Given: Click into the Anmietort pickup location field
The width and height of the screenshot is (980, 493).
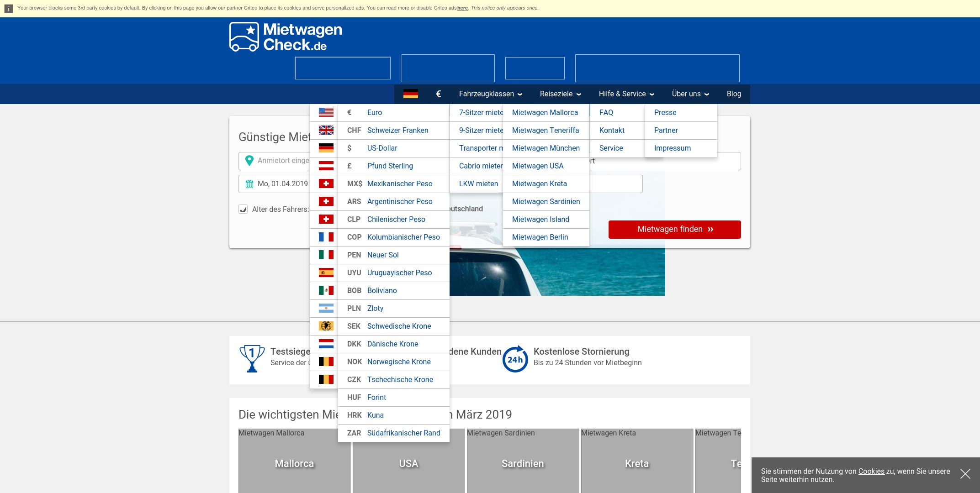Looking at the screenshot, I should tap(274, 161).
